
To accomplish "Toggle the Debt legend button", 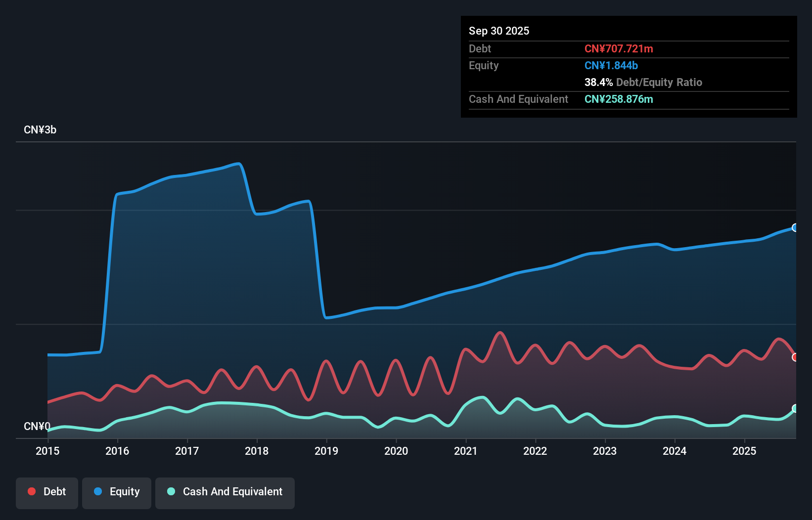I will click(47, 492).
